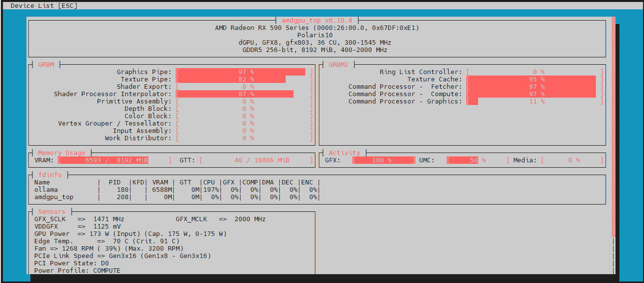Click the Memory Usage panel title

[x=61, y=153]
